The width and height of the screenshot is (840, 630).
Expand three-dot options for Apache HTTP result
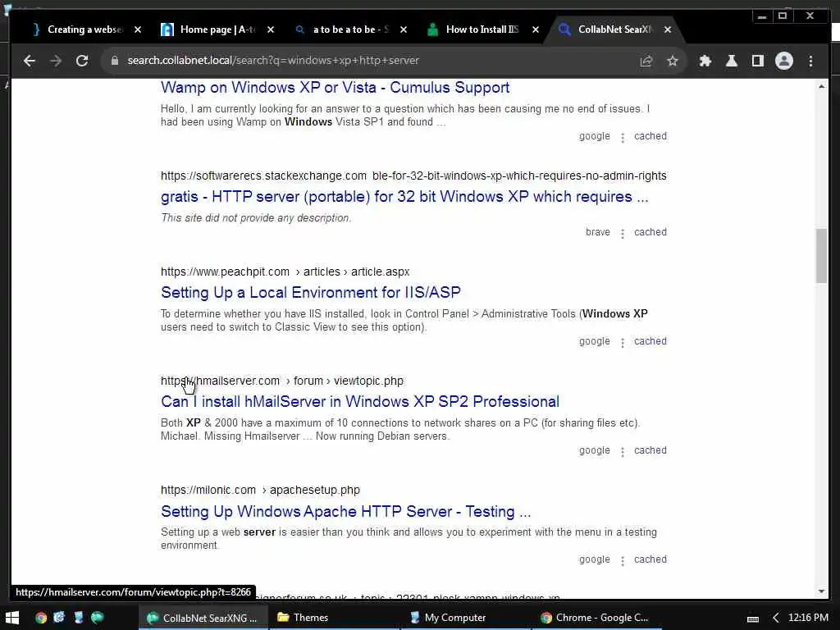point(623,561)
